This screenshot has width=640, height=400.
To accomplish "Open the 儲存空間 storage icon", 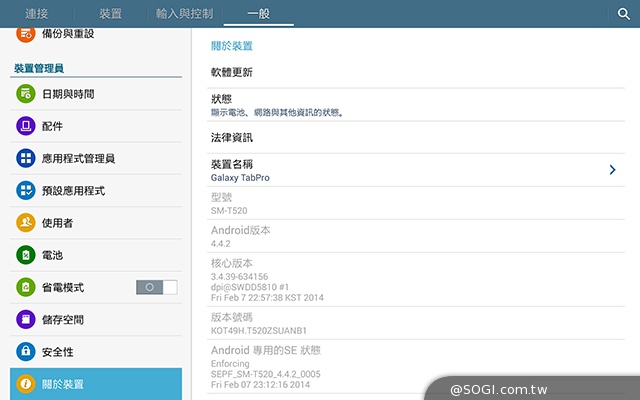I will click(x=26, y=320).
